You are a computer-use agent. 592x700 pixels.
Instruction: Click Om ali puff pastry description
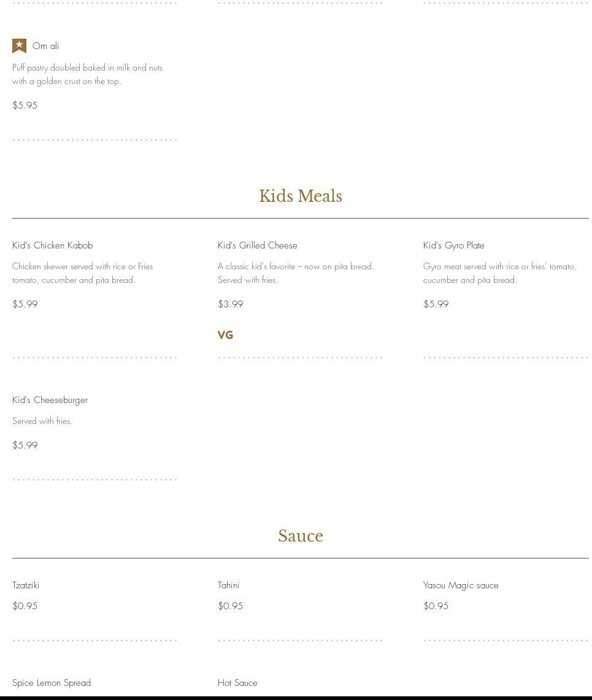[87, 74]
